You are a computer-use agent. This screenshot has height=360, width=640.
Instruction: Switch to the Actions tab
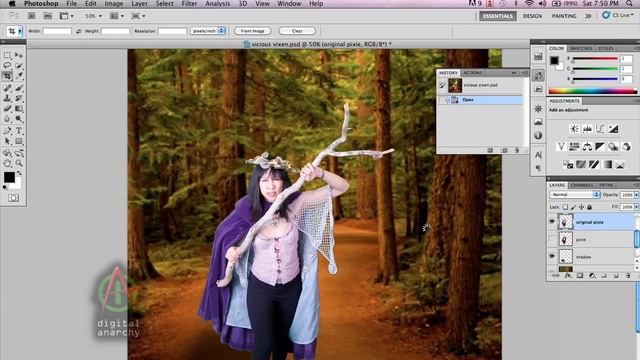473,73
